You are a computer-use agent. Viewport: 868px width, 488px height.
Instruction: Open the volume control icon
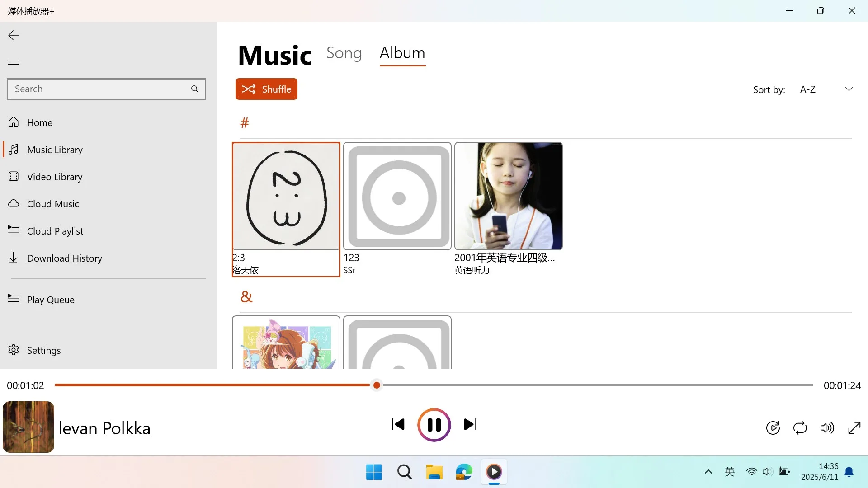(827, 427)
